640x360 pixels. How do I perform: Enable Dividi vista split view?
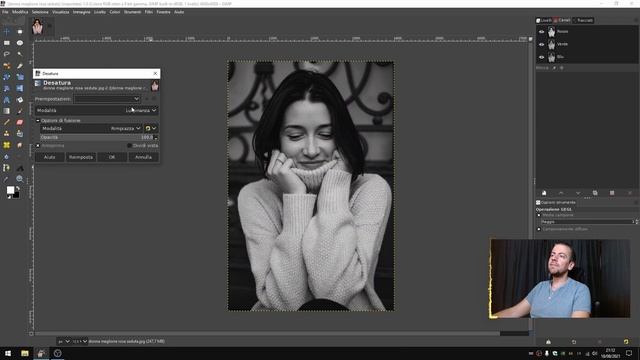click(x=129, y=146)
